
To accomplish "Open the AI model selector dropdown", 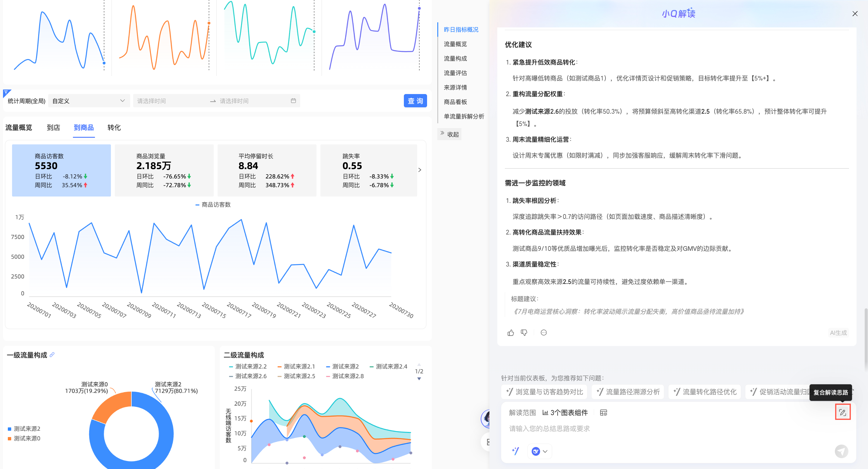I will point(539,451).
